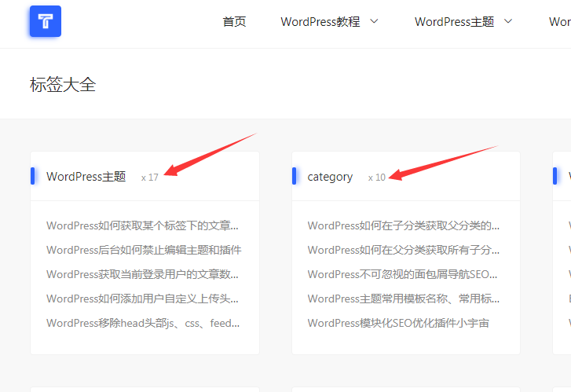The height and width of the screenshot is (392, 571).
Task: Expand the chevron next to WordPress教程
Action: (x=374, y=21)
